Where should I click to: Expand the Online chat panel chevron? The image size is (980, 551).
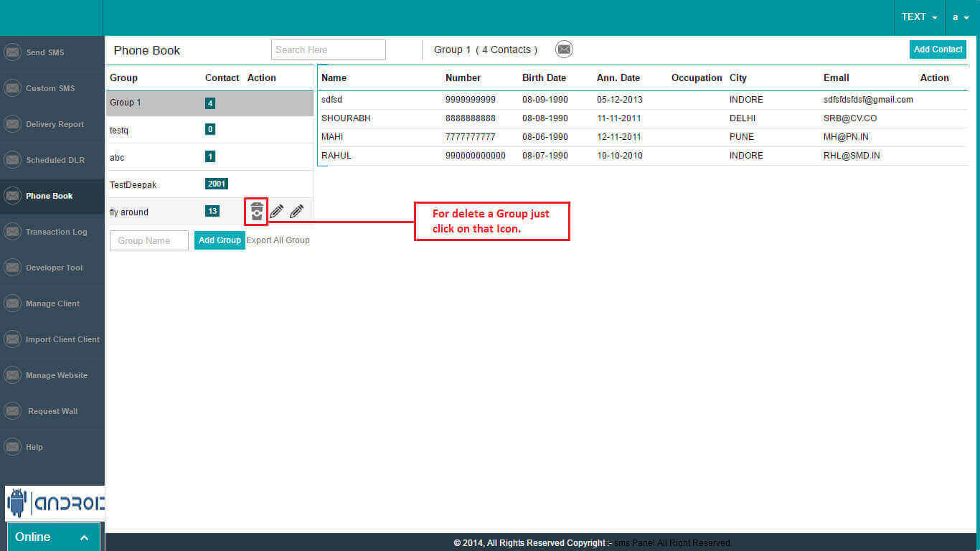point(84,537)
